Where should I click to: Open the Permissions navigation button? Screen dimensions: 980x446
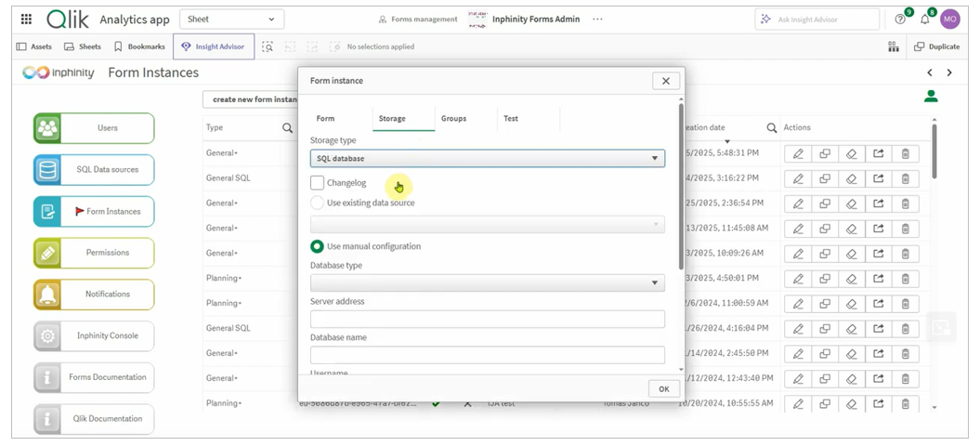(94, 253)
